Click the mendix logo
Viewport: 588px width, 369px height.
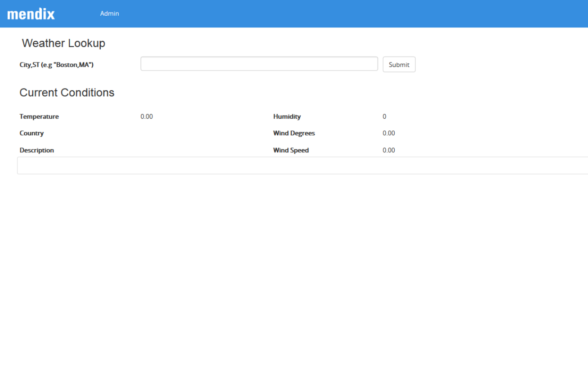click(31, 14)
